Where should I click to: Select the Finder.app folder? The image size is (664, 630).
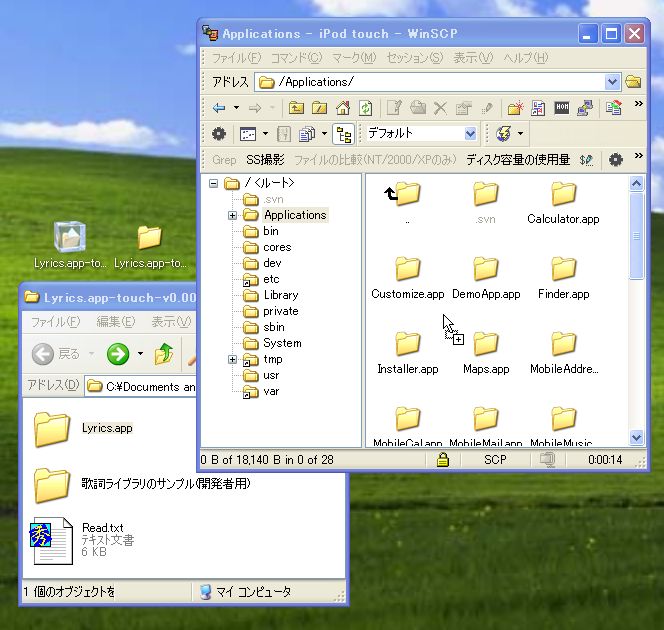pos(563,278)
